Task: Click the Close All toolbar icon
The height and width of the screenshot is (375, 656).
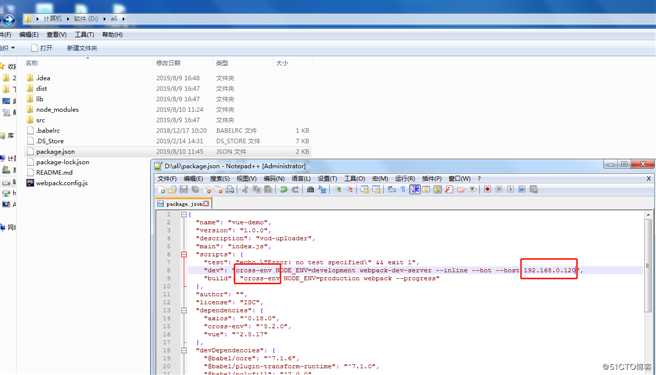Action: point(219,190)
